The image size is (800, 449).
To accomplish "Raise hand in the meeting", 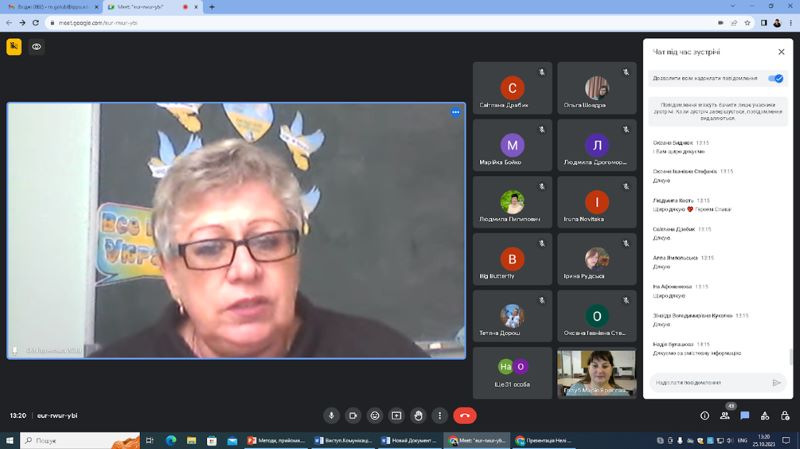I will [x=418, y=415].
